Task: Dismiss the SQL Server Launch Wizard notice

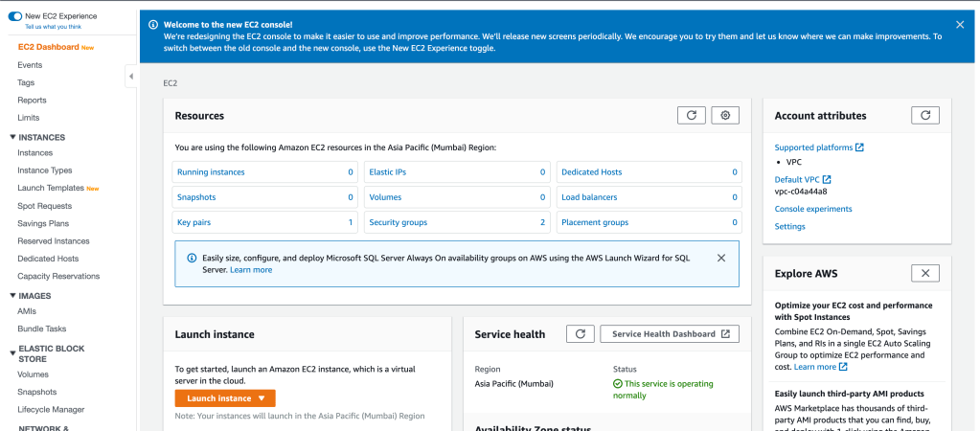Action: pos(721,258)
